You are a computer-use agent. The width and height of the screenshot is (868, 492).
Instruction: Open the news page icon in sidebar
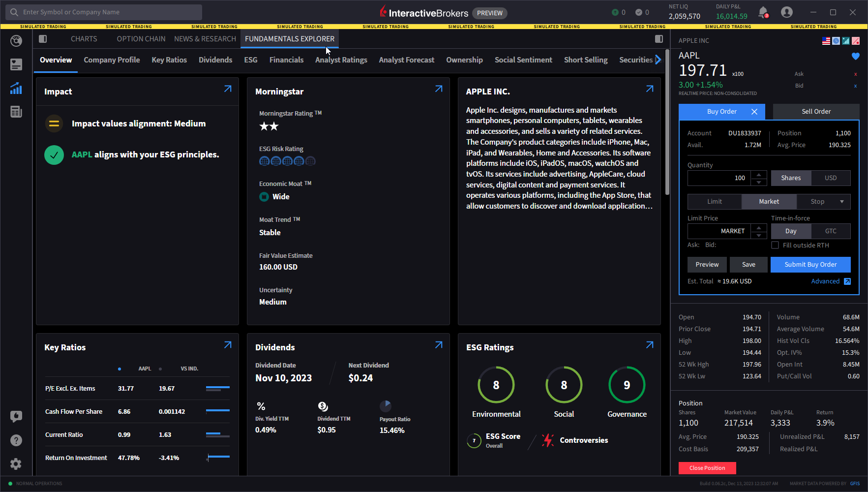[x=16, y=112]
